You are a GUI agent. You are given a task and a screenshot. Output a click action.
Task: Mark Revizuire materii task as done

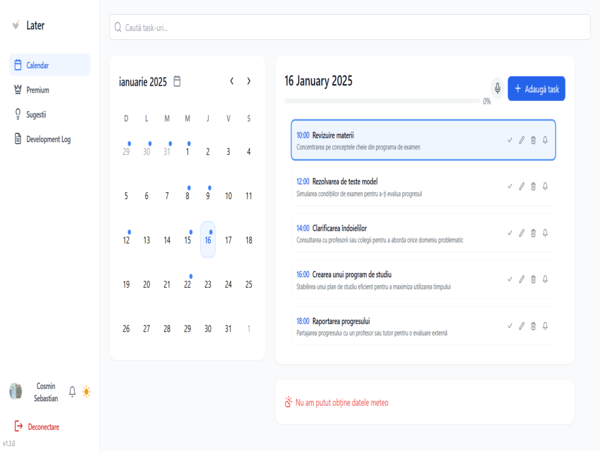[510, 140]
